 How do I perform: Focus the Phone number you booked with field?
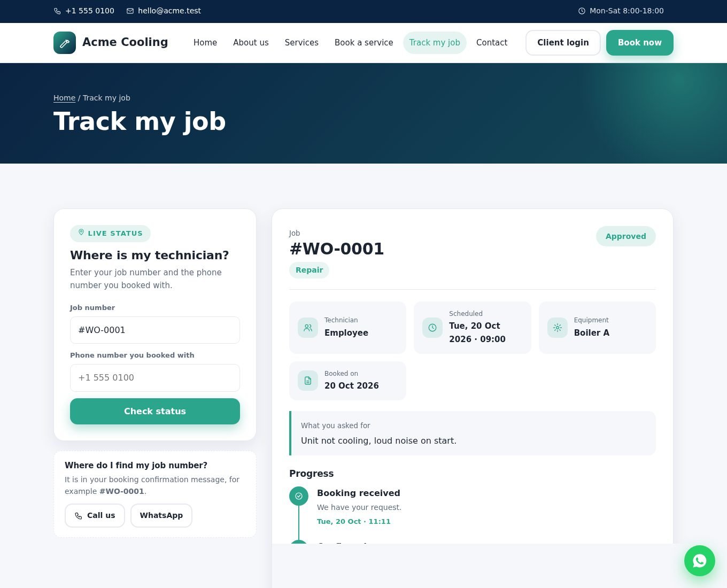click(155, 378)
